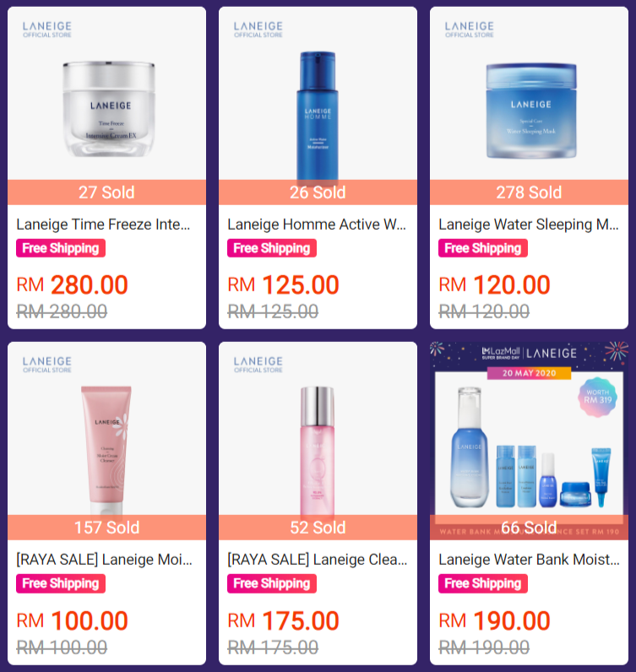This screenshot has width=636, height=672.
Task: Click Free Shipping badge on Water Bank item
Action: tap(483, 583)
